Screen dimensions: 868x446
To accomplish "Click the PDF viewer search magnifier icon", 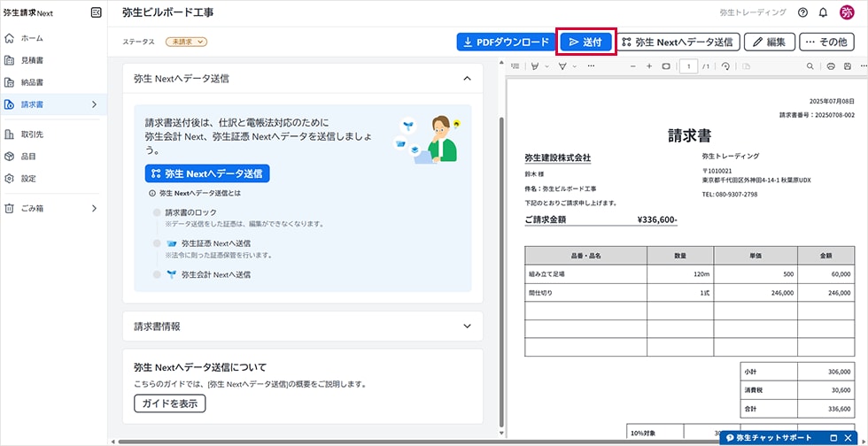I will tap(810, 66).
